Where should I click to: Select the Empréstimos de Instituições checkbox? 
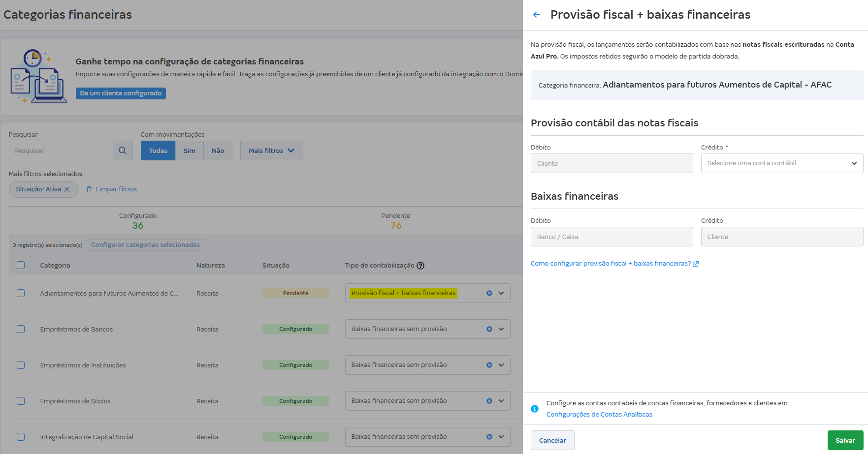point(21,365)
